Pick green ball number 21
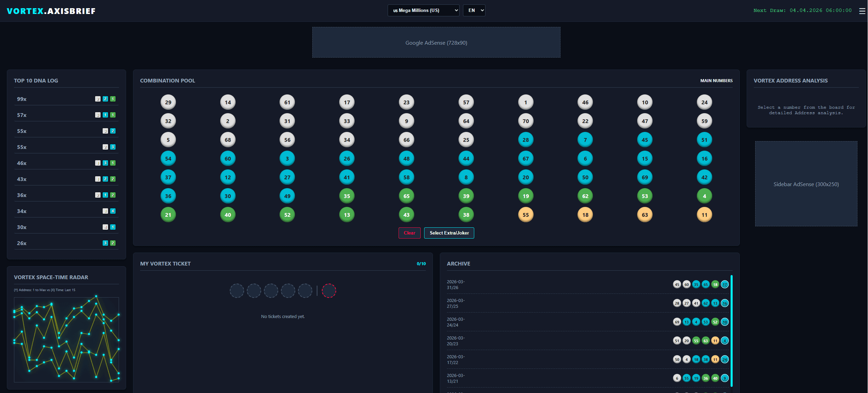This screenshot has width=868, height=393. pyautogui.click(x=168, y=215)
